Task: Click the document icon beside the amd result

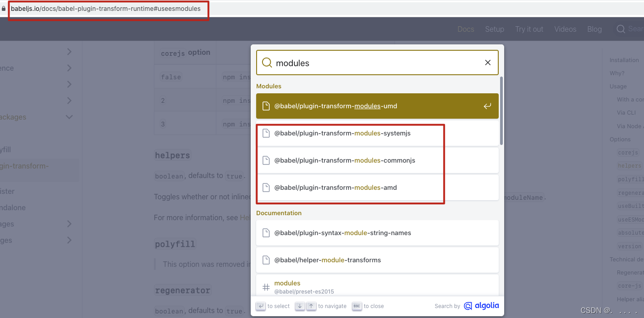Action: point(266,188)
